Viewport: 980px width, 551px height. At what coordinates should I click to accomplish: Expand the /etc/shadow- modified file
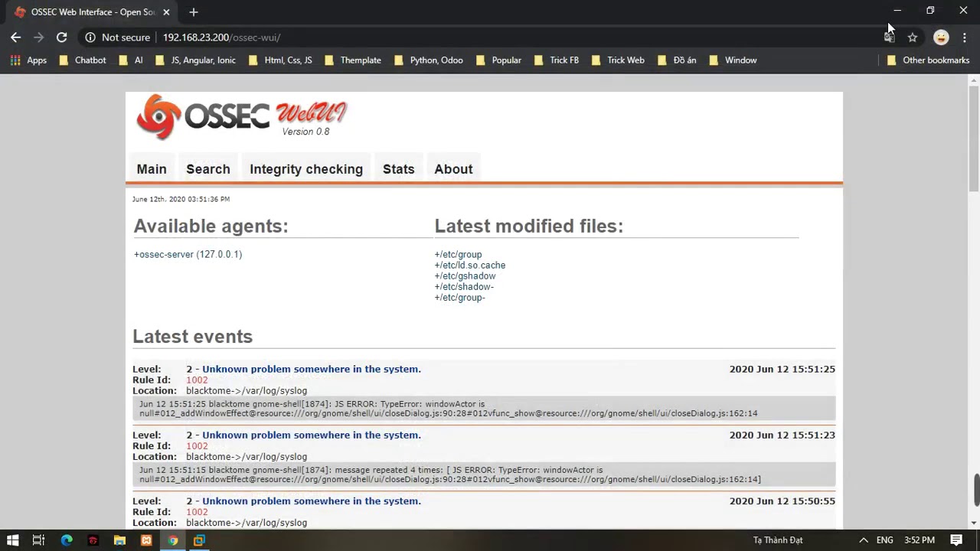pos(464,286)
